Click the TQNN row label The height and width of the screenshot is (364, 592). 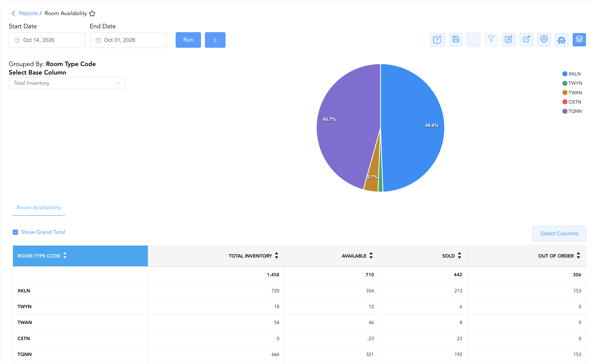click(25, 354)
